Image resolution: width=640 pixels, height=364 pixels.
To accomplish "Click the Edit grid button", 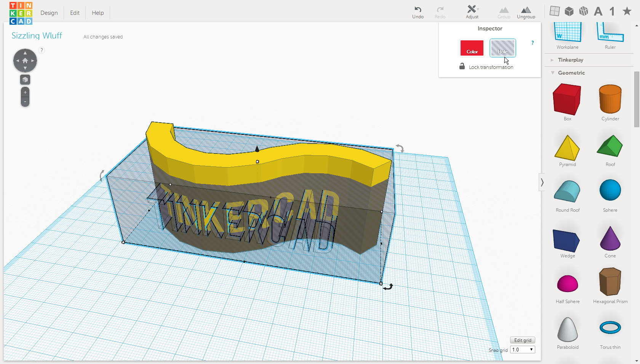I will [522, 340].
